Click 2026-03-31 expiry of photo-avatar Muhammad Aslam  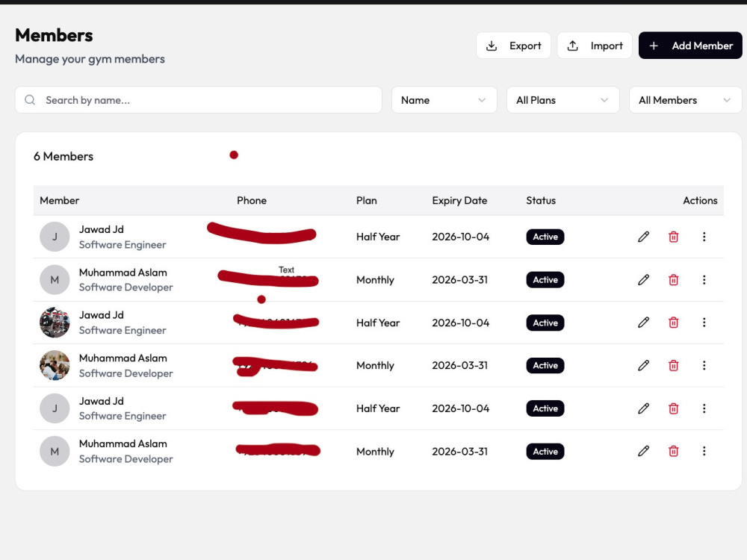(459, 365)
